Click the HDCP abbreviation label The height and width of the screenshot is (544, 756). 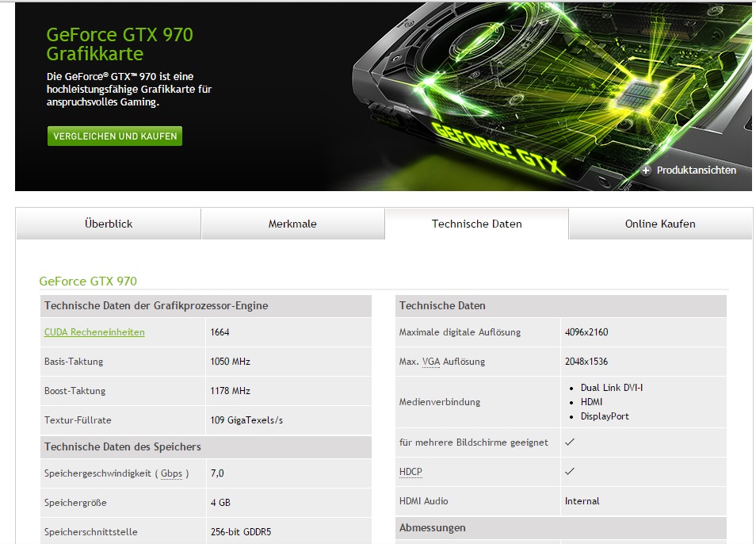410,472
